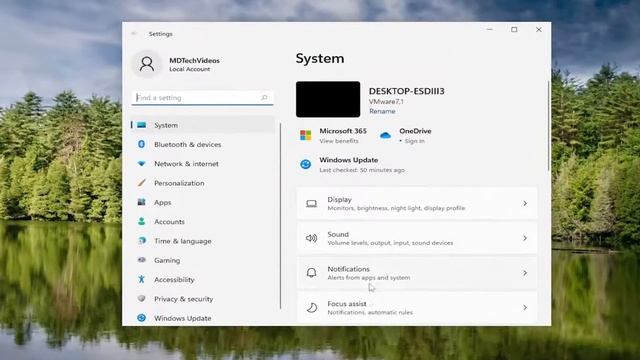Click the Bluetooth & devices icon

[142, 144]
